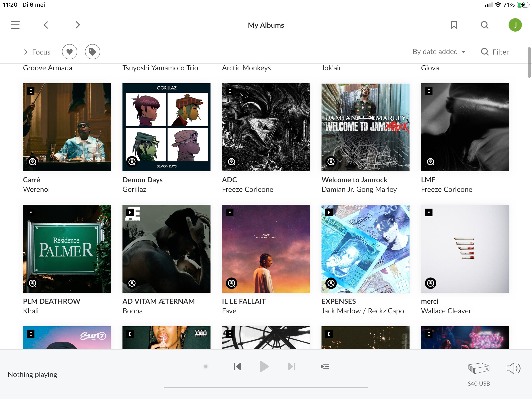Open search with the magnifier icon

485,25
